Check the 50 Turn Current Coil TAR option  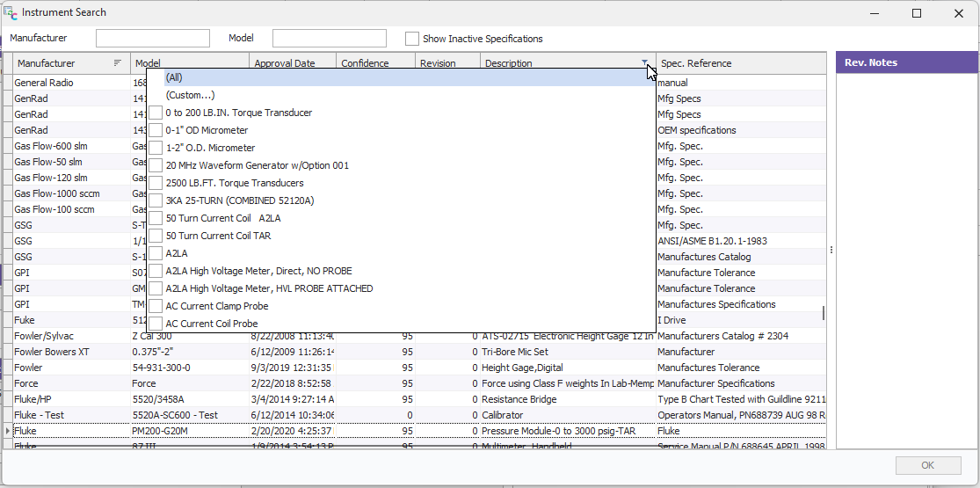[x=156, y=236]
